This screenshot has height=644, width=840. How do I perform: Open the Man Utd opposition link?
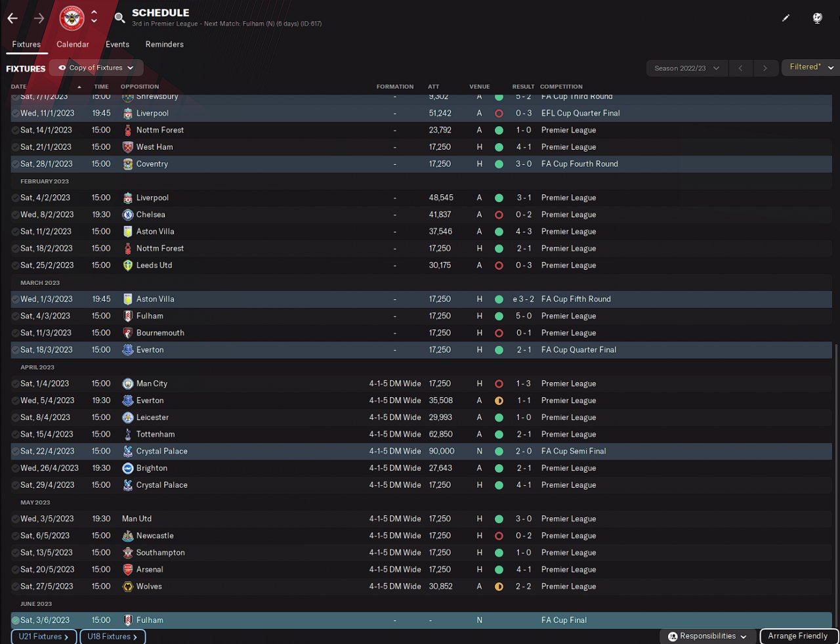click(x=136, y=519)
